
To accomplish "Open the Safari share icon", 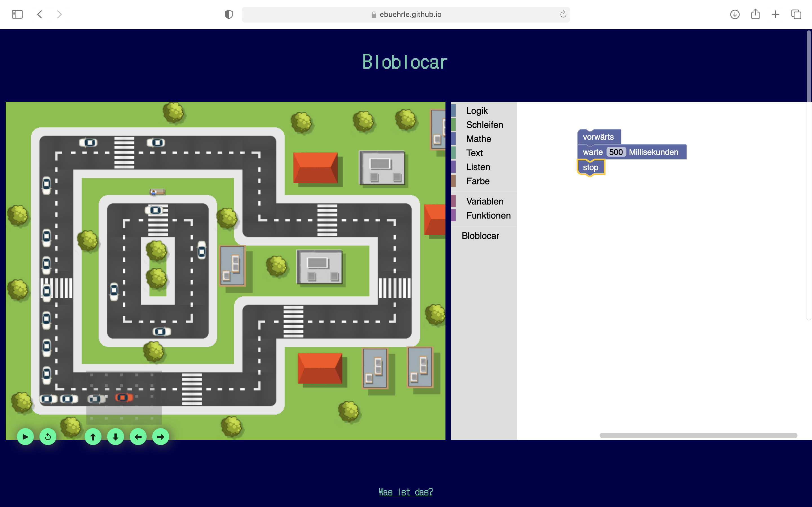I will pyautogui.click(x=755, y=14).
